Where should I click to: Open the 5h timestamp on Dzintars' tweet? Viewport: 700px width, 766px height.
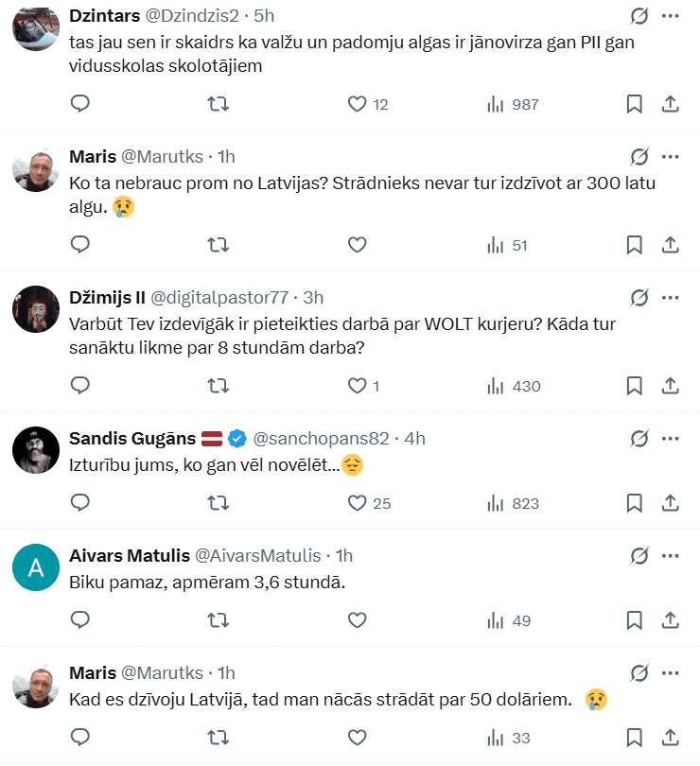pyautogui.click(x=265, y=17)
